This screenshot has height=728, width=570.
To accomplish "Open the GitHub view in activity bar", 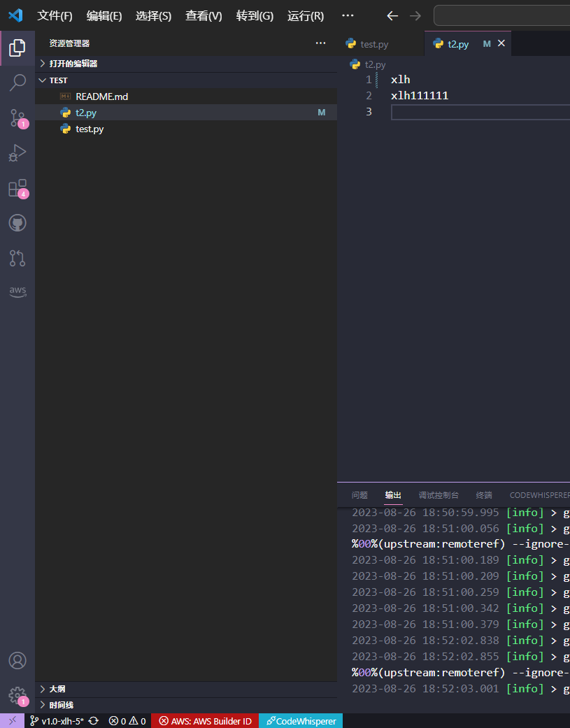I will point(17,223).
